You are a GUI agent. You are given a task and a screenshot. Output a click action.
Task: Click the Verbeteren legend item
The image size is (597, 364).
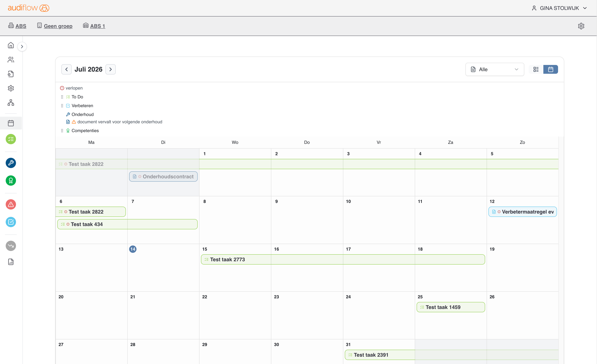click(x=80, y=106)
